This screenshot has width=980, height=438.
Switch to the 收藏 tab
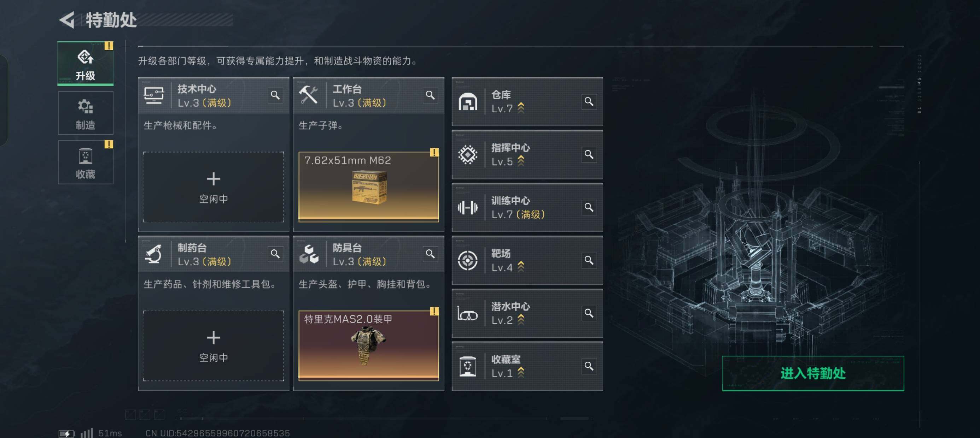[x=85, y=162]
